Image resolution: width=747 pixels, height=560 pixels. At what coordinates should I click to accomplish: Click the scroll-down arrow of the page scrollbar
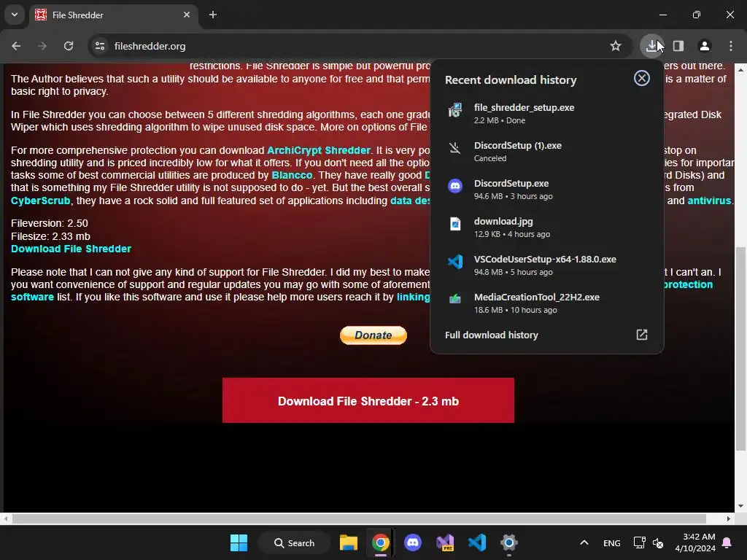point(740,506)
